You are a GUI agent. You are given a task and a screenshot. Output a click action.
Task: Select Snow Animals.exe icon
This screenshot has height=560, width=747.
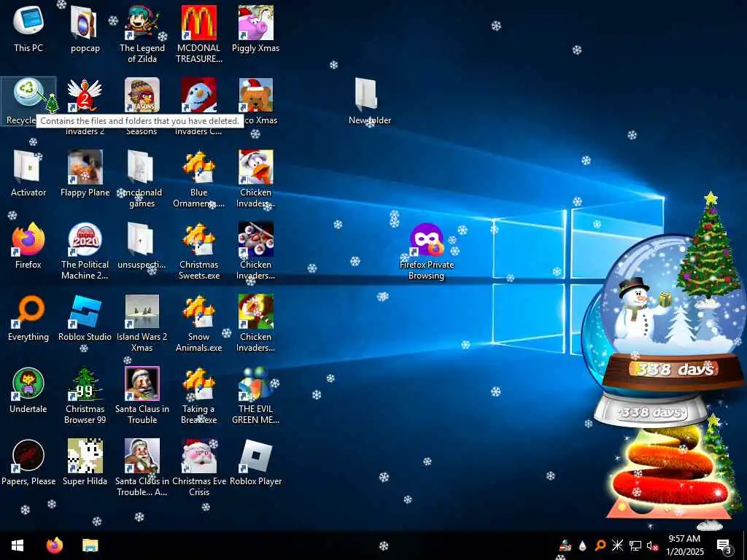pyautogui.click(x=198, y=322)
